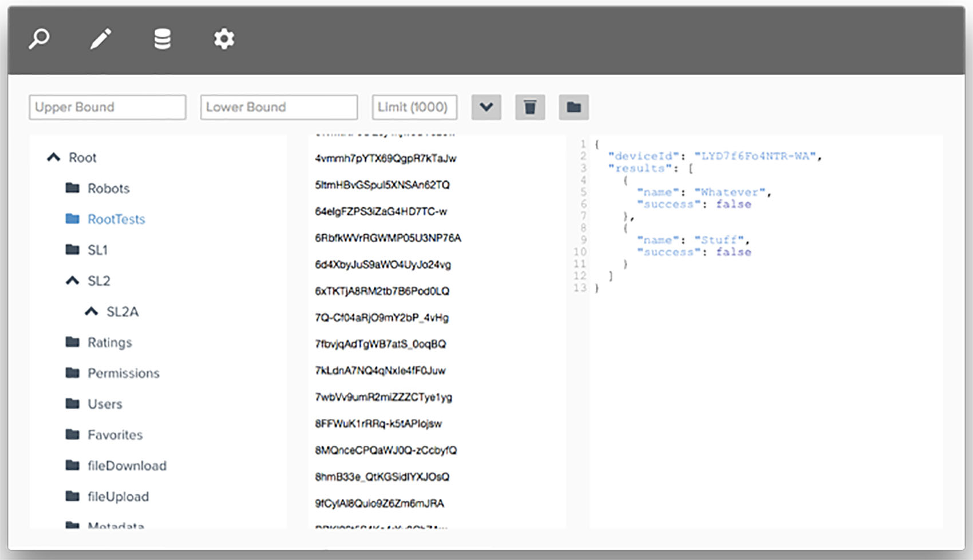The height and width of the screenshot is (560, 973).
Task: Focus the Lower Bound field
Action: tap(279, 107)
